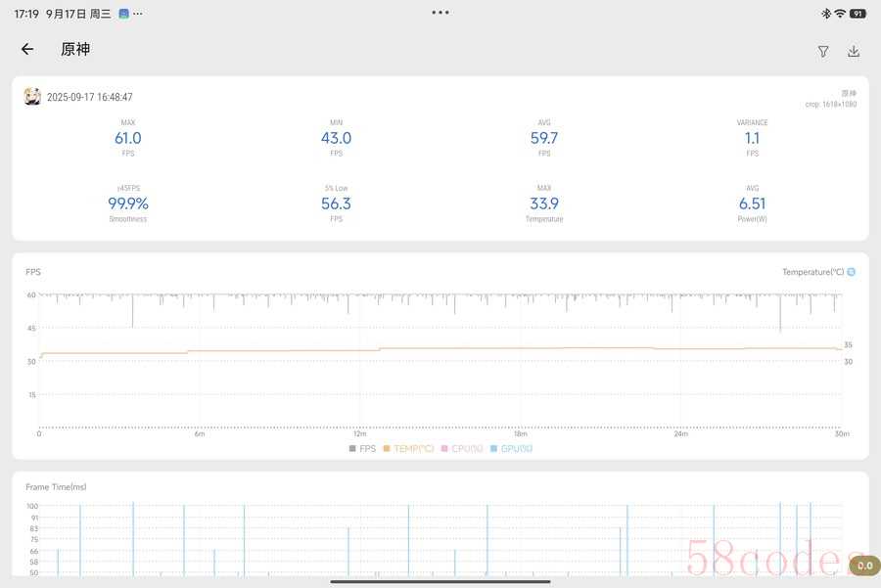The height and width of the screenshot is (588, 881).
Task: Tap the AVG FPS value 59.7
Action: tap(544, 138)
